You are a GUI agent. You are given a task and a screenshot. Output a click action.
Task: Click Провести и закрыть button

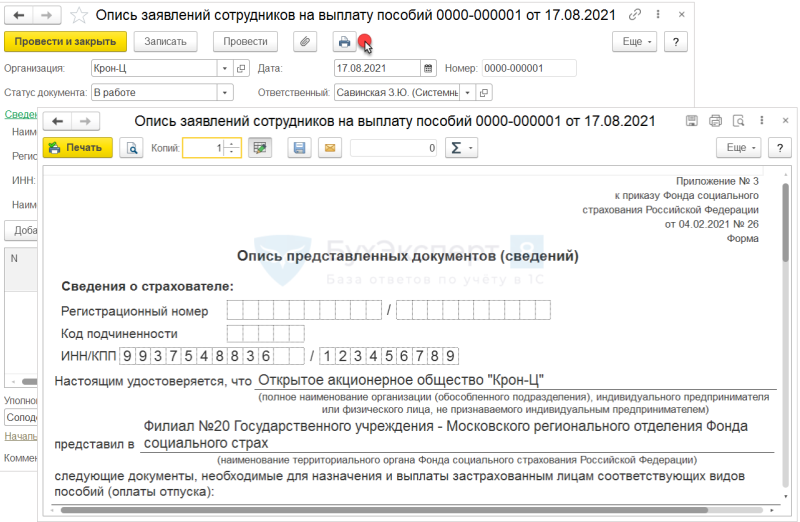click(x=65, y=41)
